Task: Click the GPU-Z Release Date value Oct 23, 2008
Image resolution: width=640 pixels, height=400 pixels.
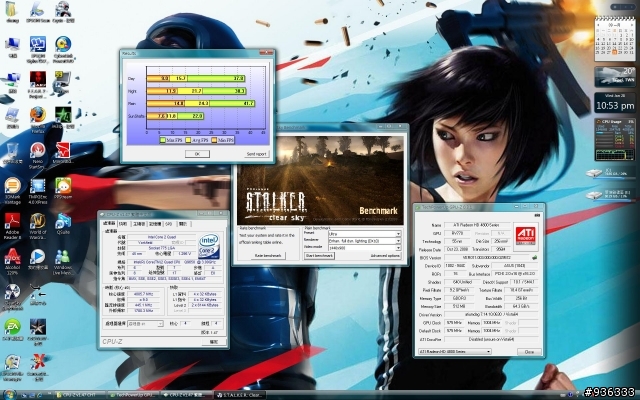Action: [457, 249]
